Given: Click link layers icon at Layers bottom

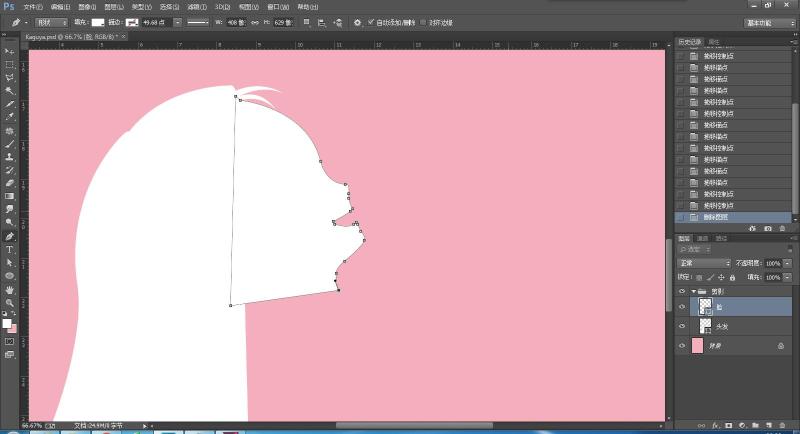Looking at the screenshot, I should (x=701, y=425).
